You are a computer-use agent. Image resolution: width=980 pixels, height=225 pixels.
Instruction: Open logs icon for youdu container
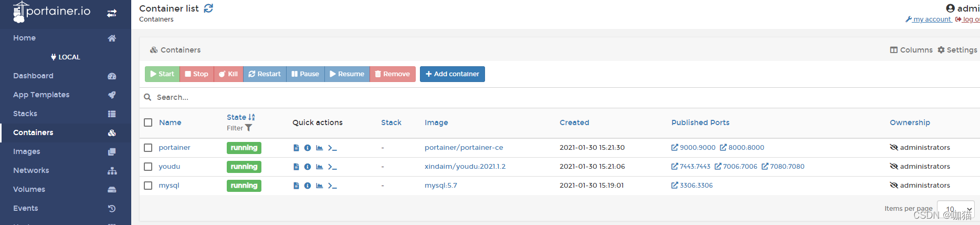coord(296,167)
